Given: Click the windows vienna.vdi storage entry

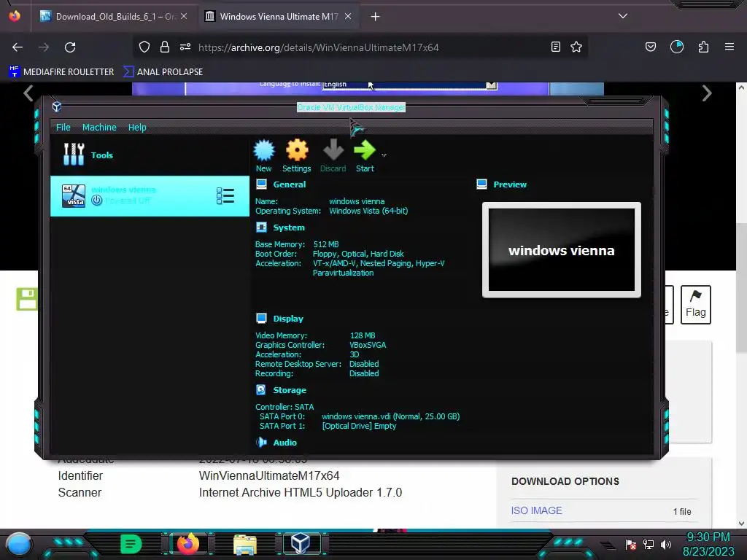Looking at the screenshot, I should 391,416.
